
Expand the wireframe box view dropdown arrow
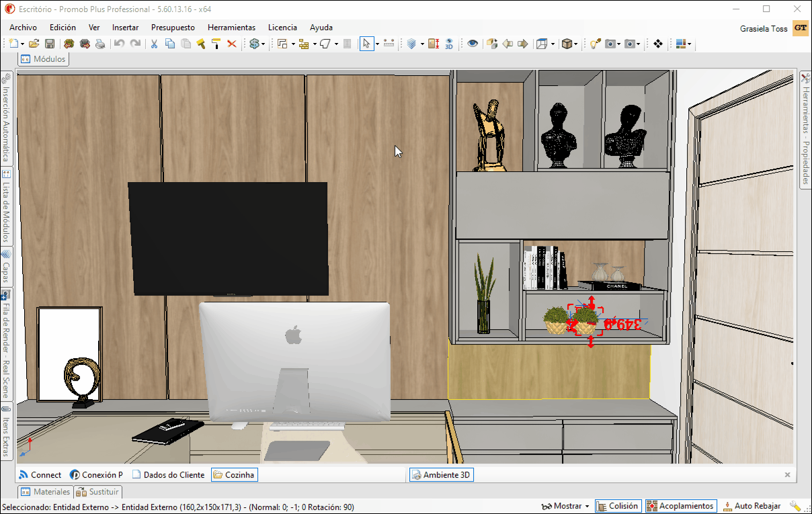(553, 44)
